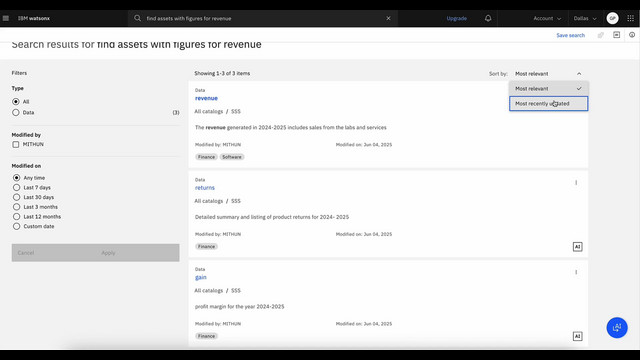This screenshot has height=360, width=640.
Task: Choose Most recently updated sort option
Action: point(548,104)
